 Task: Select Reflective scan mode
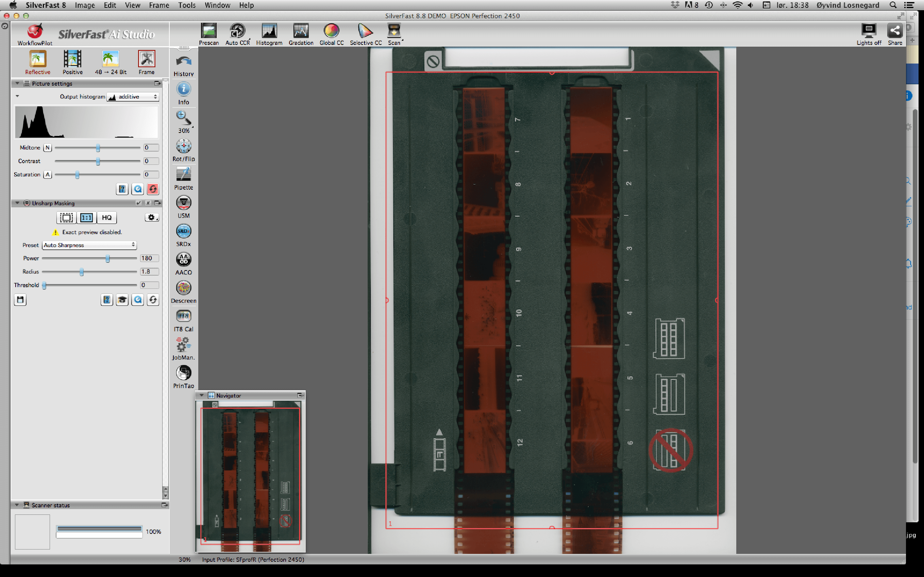[37, 63]
